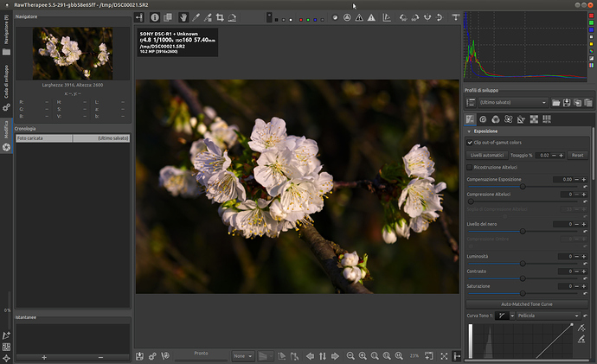The width and height of the screenshot is (597, 364).
Task: Toggle the shadow clipping warning indicator
Action: (x=359, y=16)
